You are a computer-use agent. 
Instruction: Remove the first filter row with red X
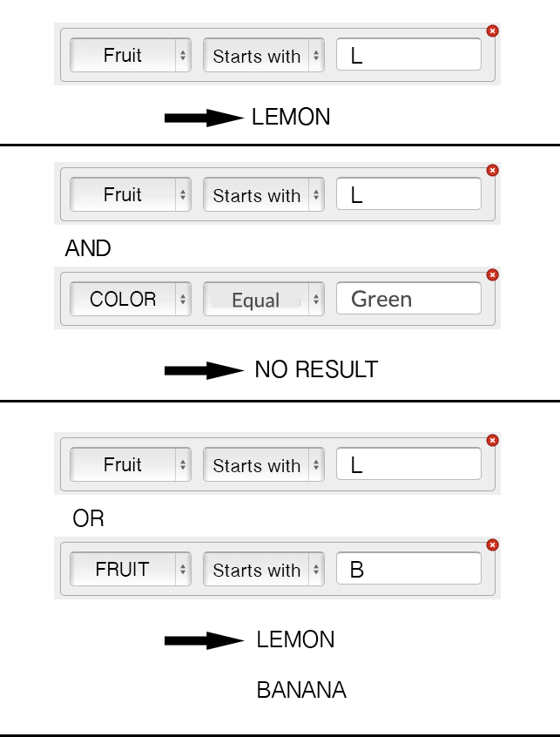[x=492, y=31]
